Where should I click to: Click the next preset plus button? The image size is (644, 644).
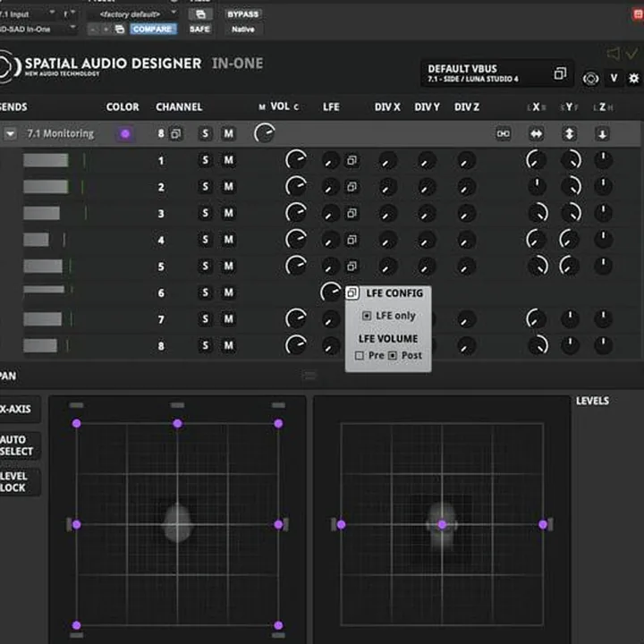point(106,30)
